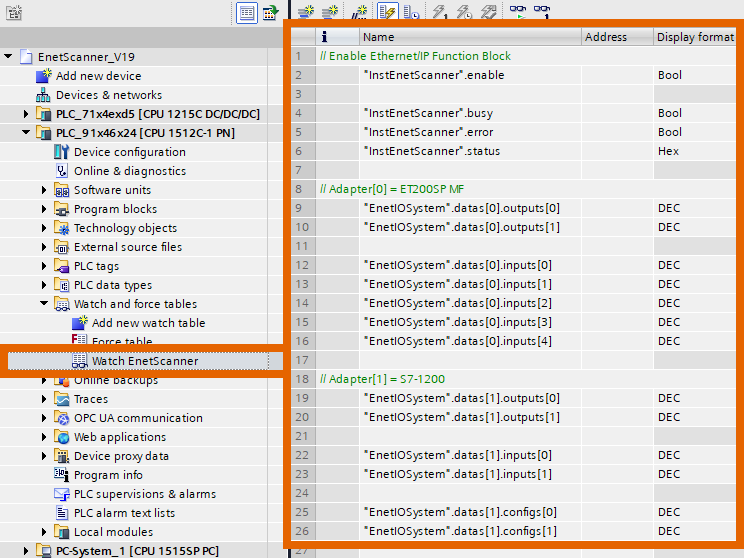Click the green arrow table icon in tree header
The image size is (744, 558).
(x=270, y=13)
